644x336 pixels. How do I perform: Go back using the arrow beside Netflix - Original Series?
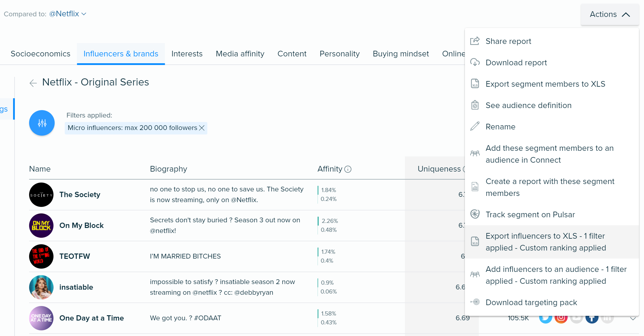(x=33, y=83)
